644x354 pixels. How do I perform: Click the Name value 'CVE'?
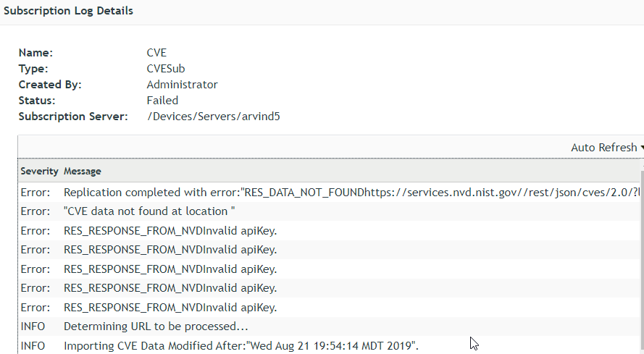[x=156, y=53]
